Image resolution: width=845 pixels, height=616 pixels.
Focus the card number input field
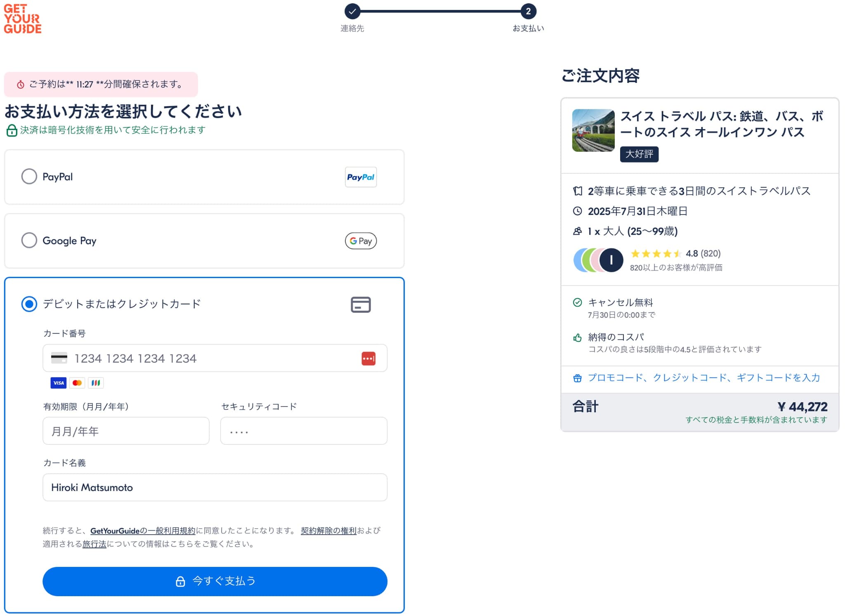pyautogui.click(x=215, y=358)
